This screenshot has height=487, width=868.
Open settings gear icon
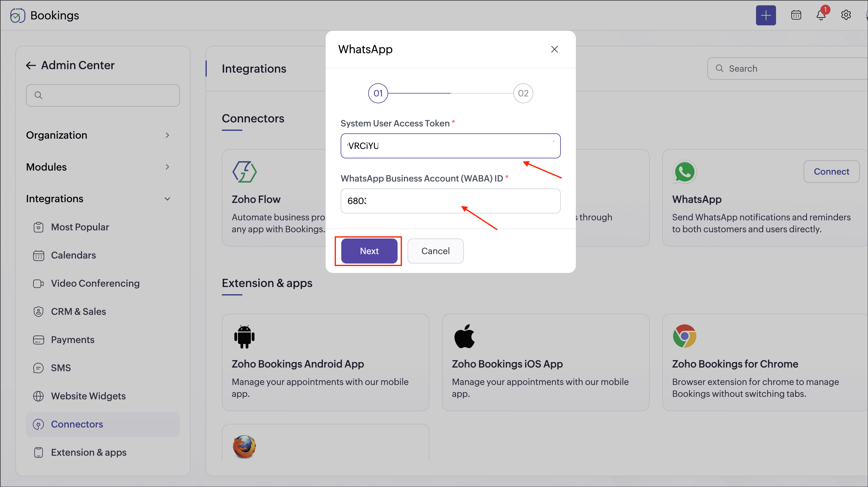(846, 15)
